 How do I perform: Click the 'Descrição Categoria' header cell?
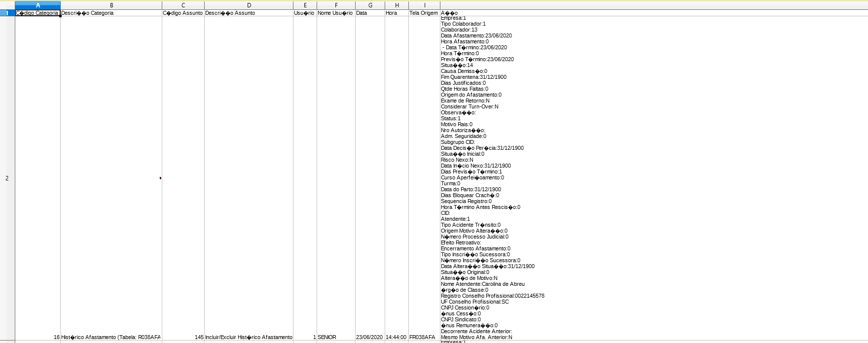(111, 13)
